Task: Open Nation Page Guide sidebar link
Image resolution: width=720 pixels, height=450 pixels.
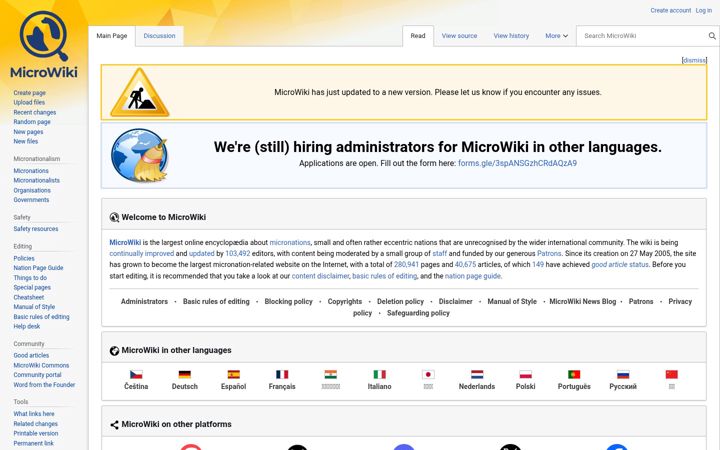Action: [x=38, y=268]
